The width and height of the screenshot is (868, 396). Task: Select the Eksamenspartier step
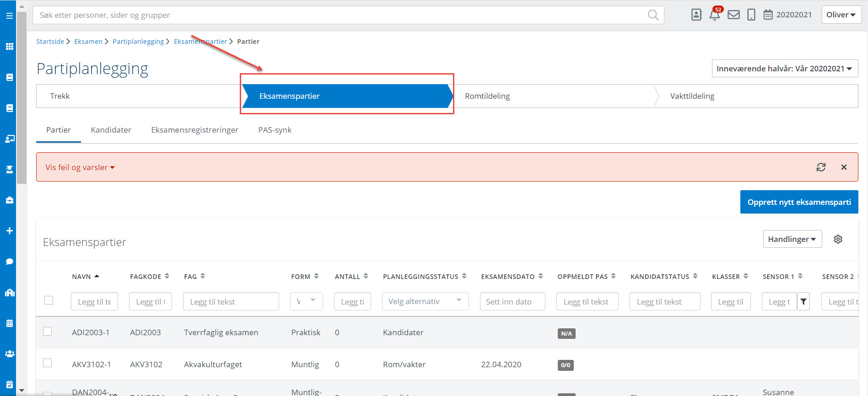pos(347,96)
